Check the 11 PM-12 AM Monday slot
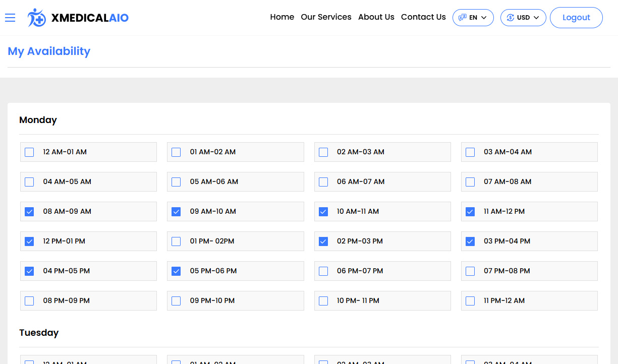618x364 pixels. [x=470, y=300]
